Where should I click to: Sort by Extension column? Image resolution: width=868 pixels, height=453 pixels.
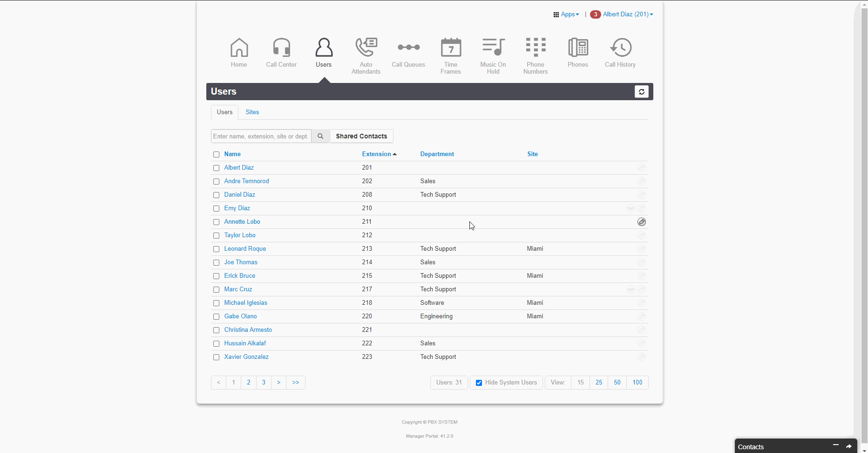379,154
